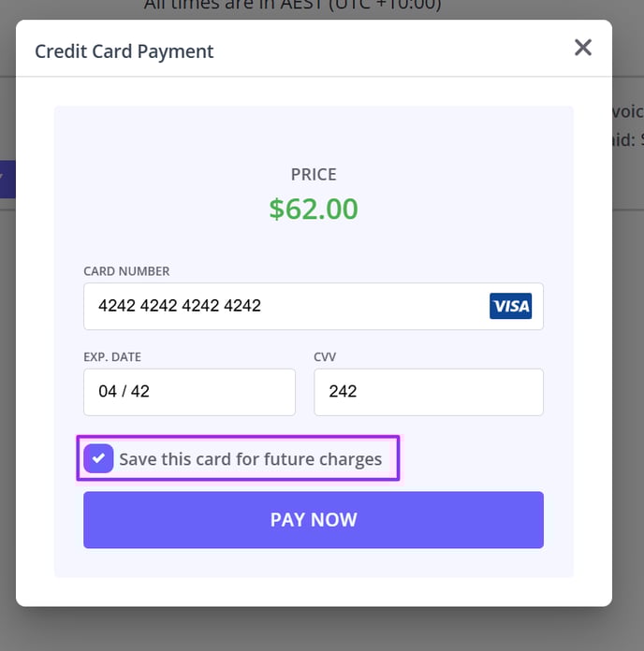Focus the card number input field
This screenshot has height=651, width=644.
(x=314, y=307)
